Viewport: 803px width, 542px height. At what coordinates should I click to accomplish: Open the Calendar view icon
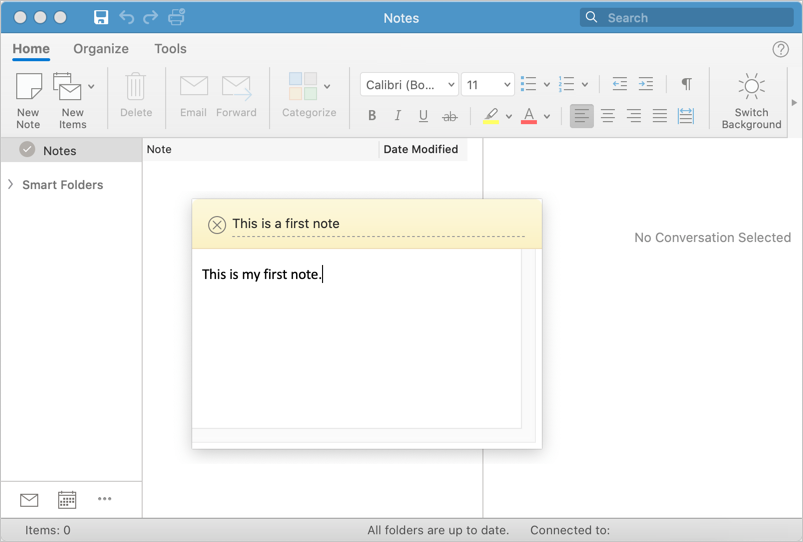[67, 499]
